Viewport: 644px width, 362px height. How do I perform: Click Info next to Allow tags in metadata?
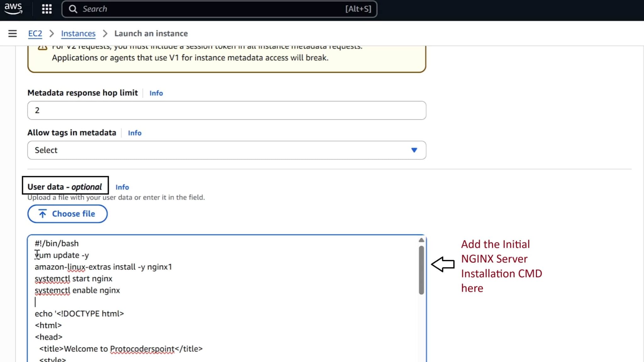pyautogui.click(x=134, y=133)
